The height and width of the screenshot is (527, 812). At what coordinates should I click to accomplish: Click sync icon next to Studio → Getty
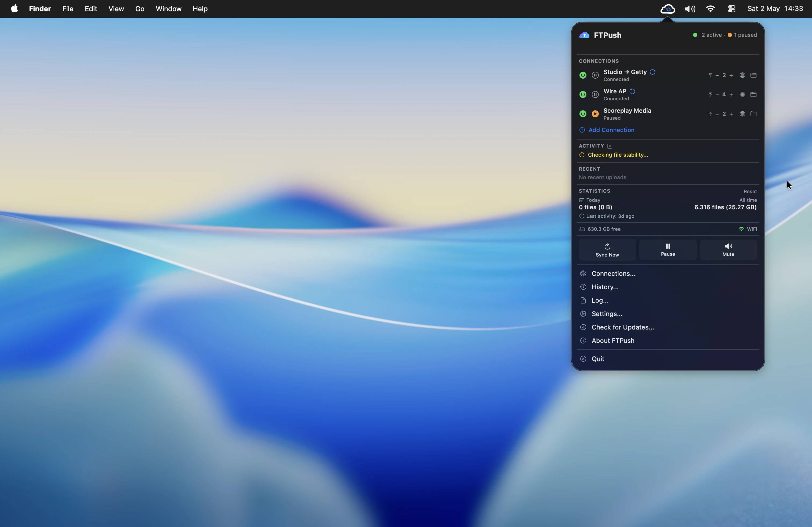(x=652, y=72)
